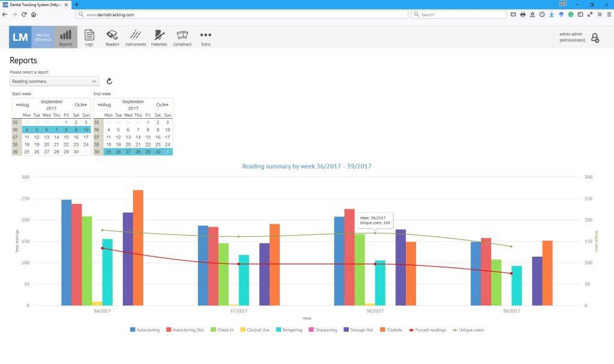614x364 pixels.
Task: Open the Readers section icon
Action: point(112,37)
